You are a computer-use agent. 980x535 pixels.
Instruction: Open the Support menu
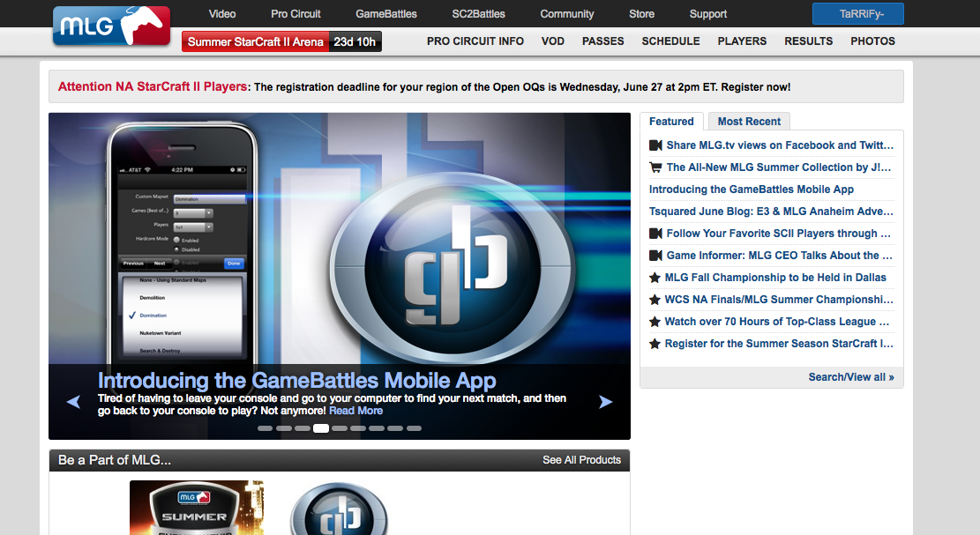click(708, 14)
